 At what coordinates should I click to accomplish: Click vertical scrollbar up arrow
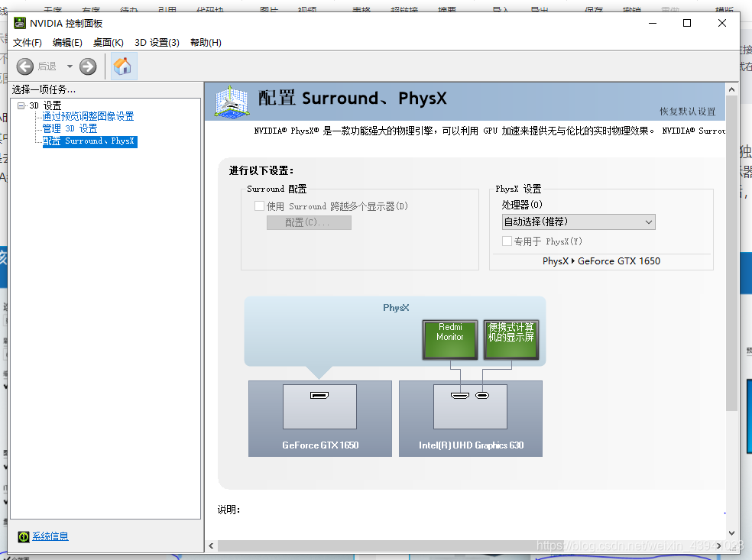(x=731, y=89)
